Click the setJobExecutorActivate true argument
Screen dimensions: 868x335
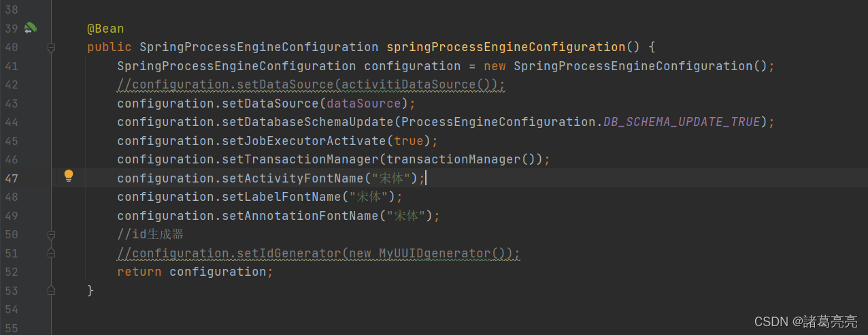tap(408, 141)
